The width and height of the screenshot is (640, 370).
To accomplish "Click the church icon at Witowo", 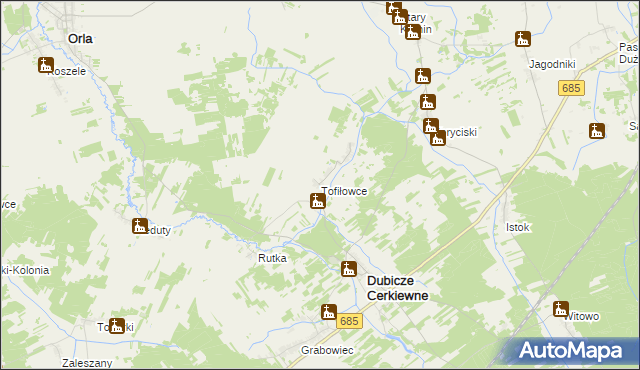I will 561,309.
